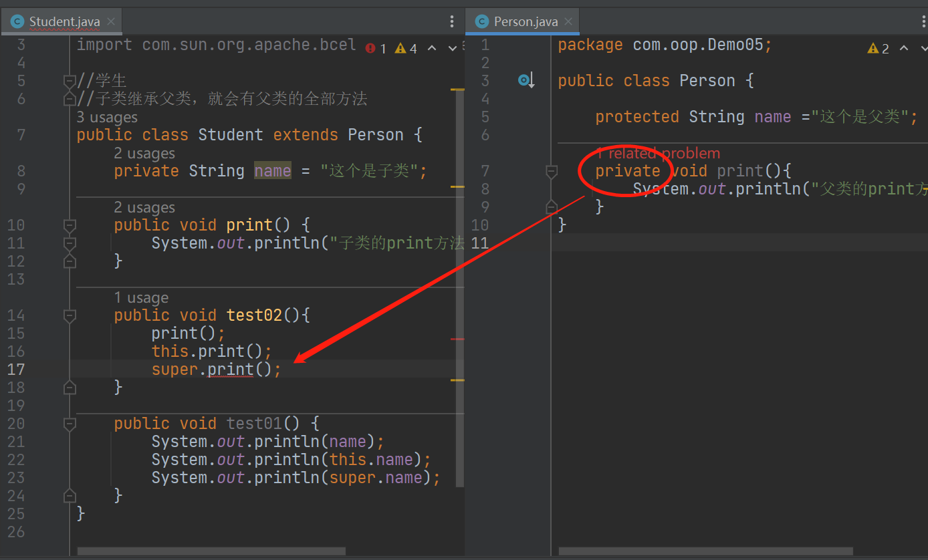Click the yellow stripe mark beside line 17 of Student.java

(457, 380)
